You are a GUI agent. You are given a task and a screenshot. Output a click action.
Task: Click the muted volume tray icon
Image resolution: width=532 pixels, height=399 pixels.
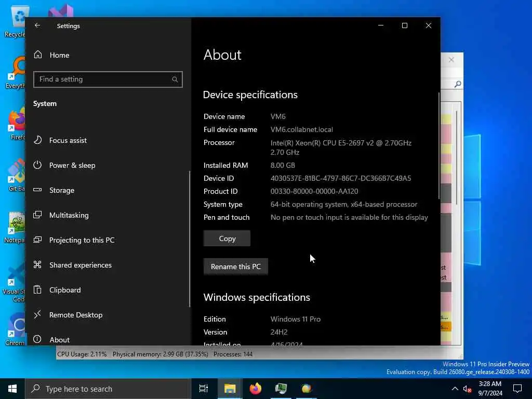468,389
